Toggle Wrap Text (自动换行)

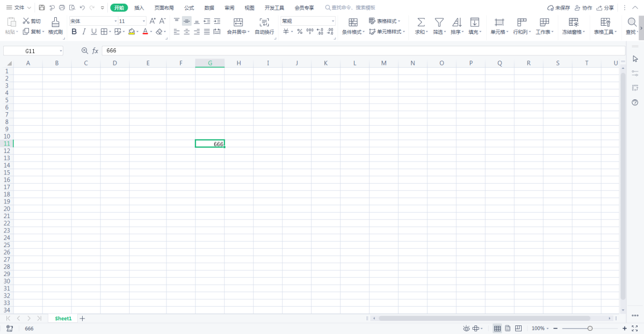pyautogui.click(x=264, y=26)
